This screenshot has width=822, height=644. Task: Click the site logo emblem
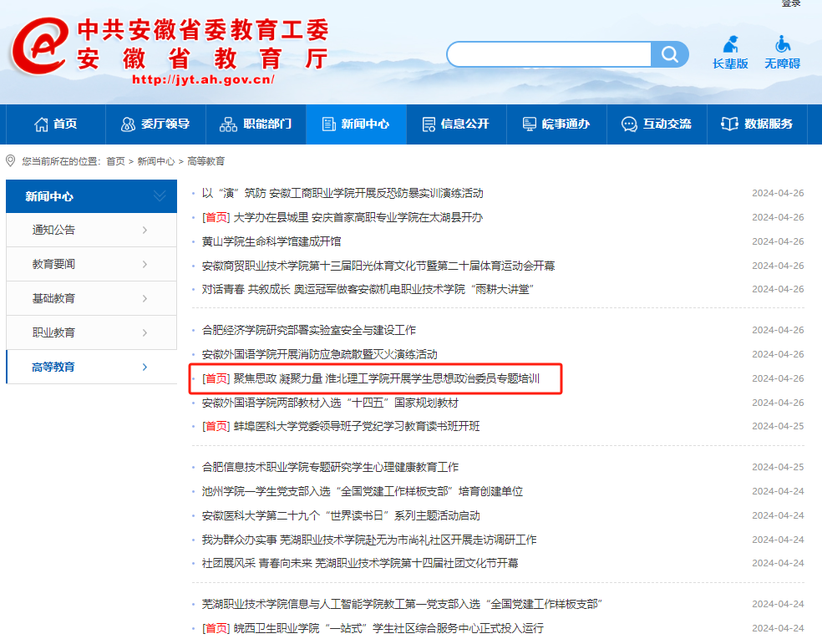pyautogui.click(x=38, y=50)
